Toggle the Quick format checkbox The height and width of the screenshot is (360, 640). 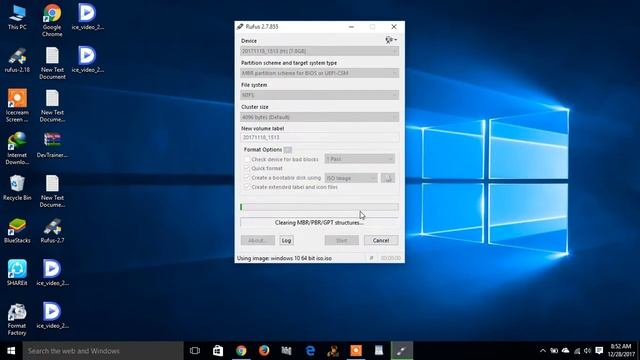[x=247, y=168]
